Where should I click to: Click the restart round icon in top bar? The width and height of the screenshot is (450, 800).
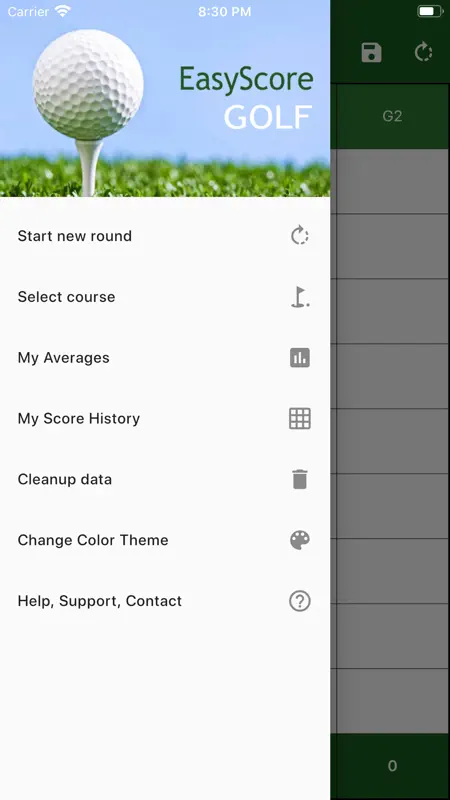pos(423,52)
